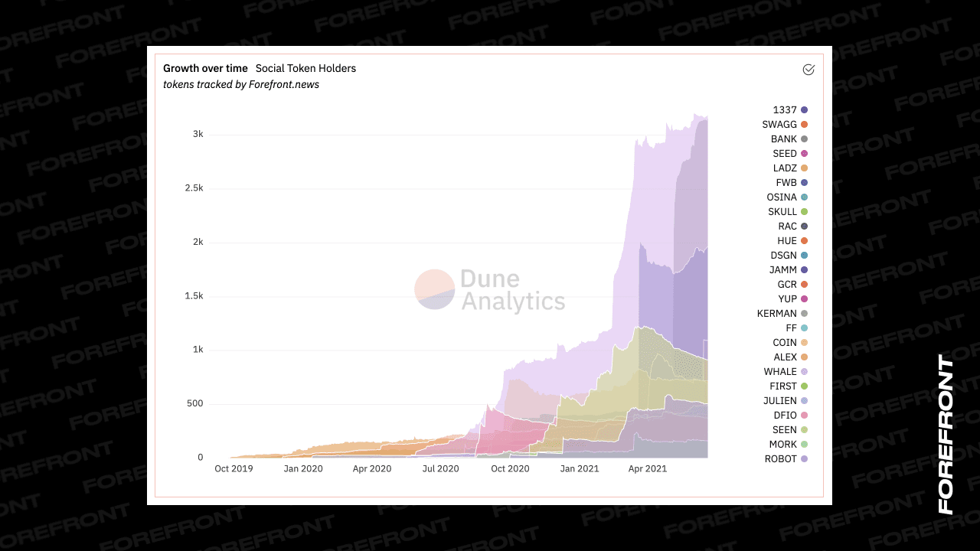The image size is (980, 551).
Task: Click the 'Oct 2019' x-axis label
Action: [x=234, y=469]
